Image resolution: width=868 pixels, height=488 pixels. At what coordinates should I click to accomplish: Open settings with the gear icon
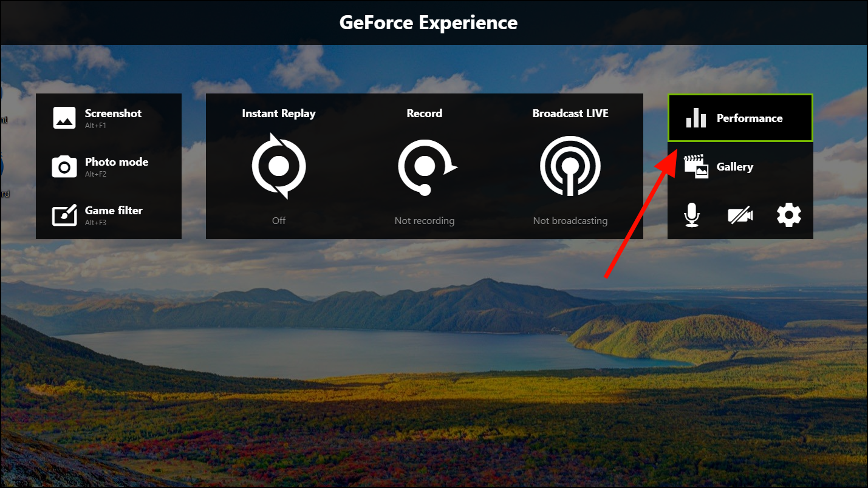coord(789,215)
